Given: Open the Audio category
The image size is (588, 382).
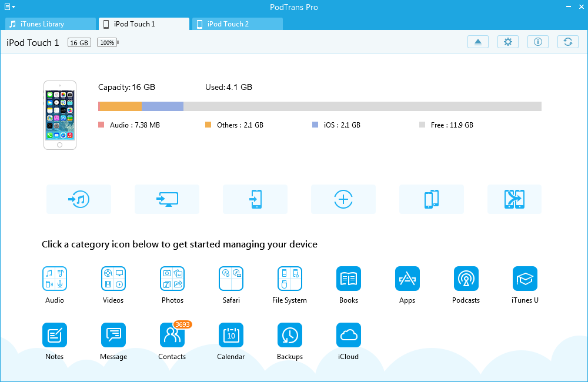Looking at the screenshot, I should 55,279.
